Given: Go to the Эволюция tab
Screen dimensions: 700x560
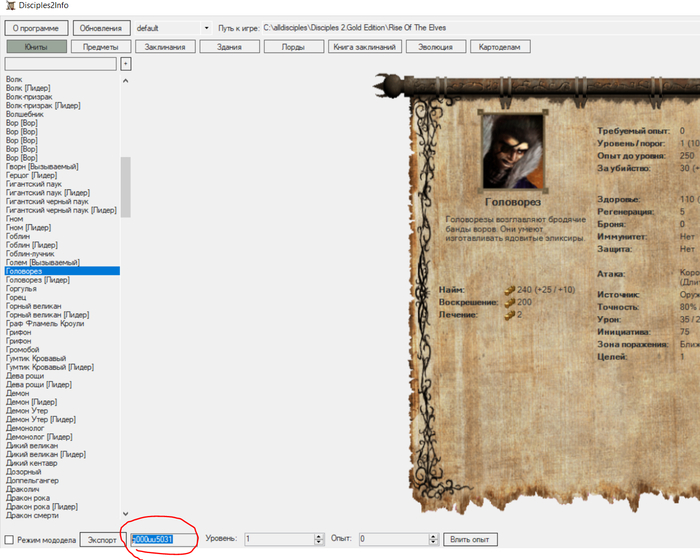Looking at the screenshot, I should [437, 47].
